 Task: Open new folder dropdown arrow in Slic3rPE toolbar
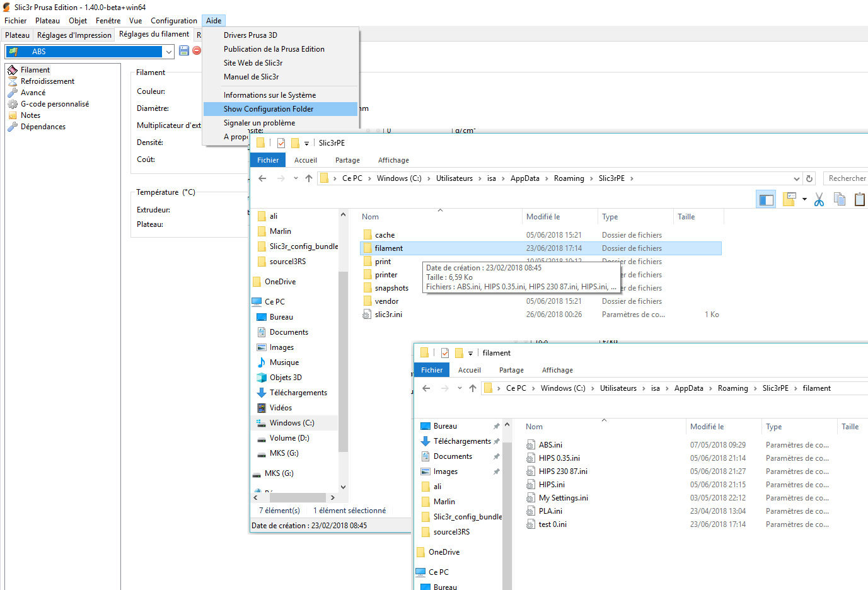point(804,200)
